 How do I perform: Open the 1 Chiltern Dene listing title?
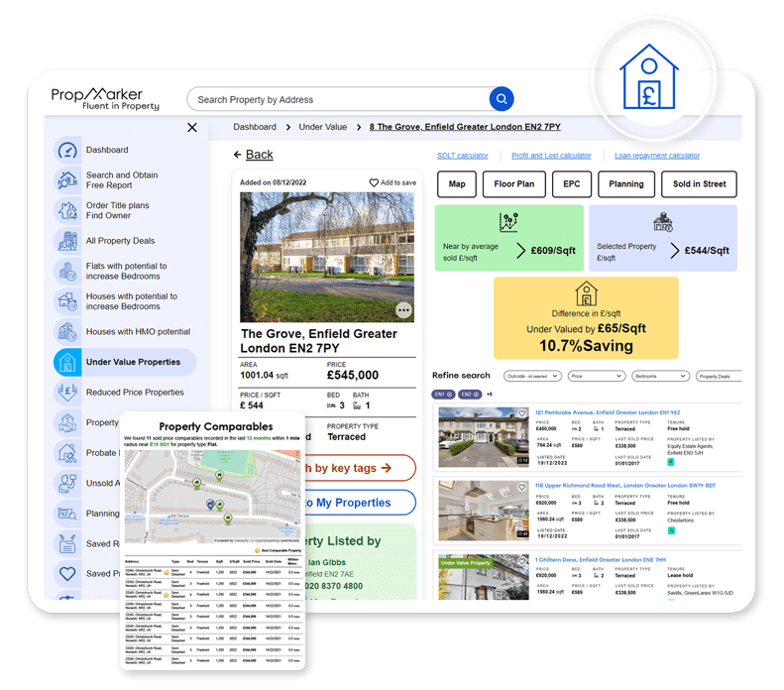click(601, 560)
